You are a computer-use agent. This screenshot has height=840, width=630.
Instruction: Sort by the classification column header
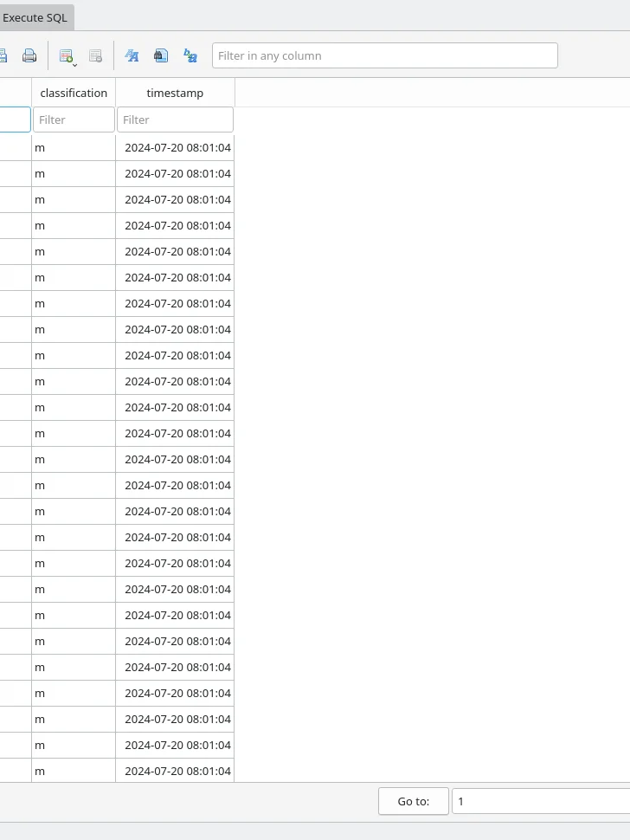click(74, 93)
